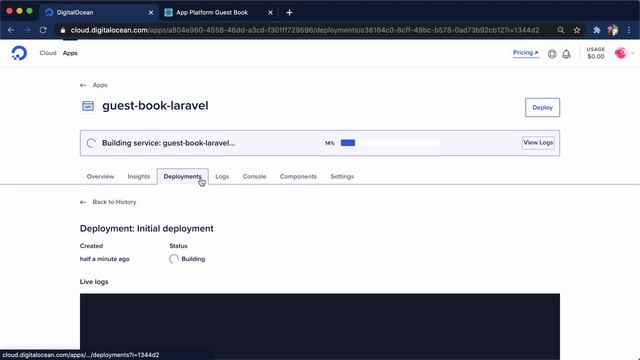The width and height of the screenshot is (640, 360).
Task: Click the build progress bar
Action: [x=391, y=143]
